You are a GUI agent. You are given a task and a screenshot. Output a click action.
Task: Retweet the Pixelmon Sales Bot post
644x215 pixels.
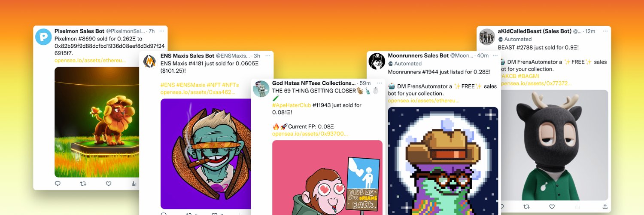tap(83, 184)
